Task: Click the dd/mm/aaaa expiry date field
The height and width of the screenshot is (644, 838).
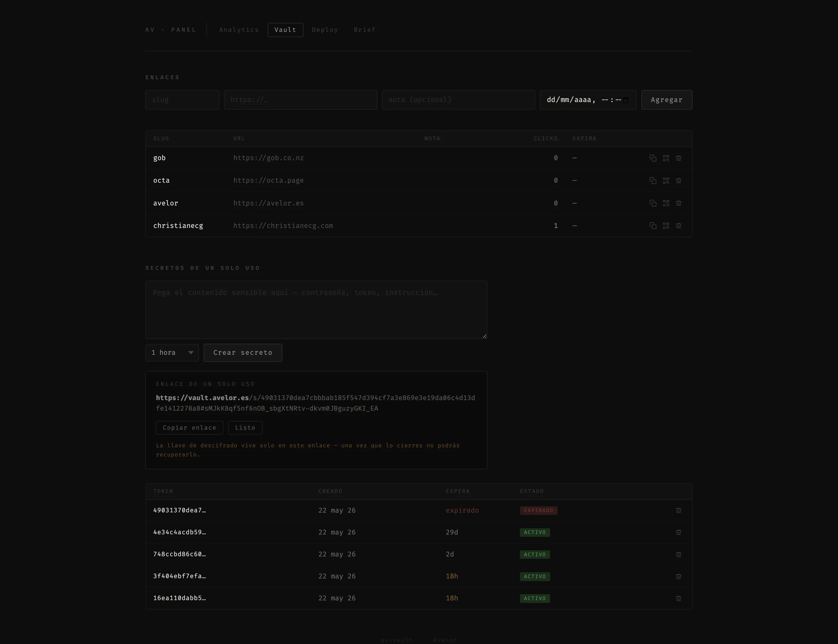Action: coord(588,100)
